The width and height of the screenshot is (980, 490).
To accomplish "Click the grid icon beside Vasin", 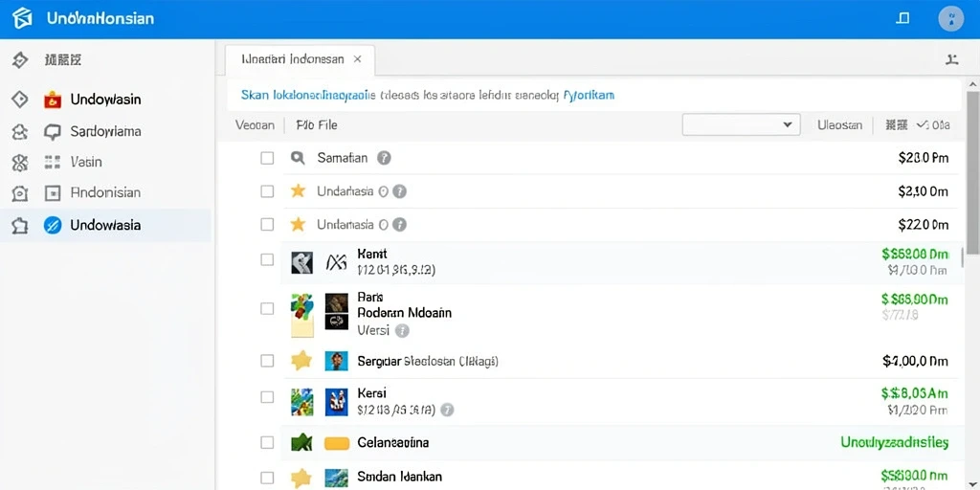I will coord(53,163).
